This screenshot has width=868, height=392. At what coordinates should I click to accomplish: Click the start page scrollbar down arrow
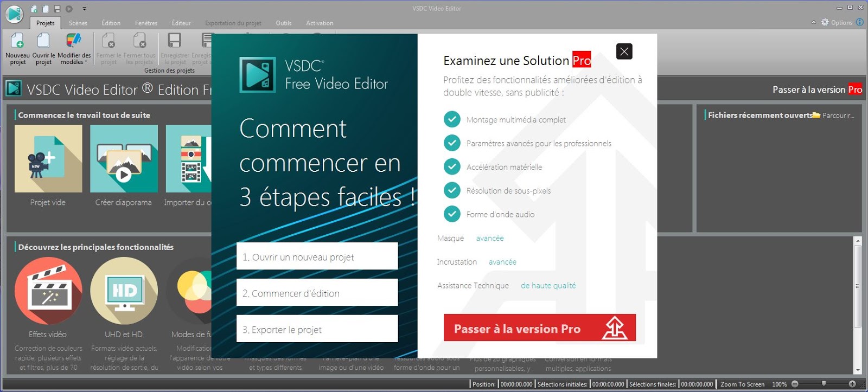click(x=858, y=370)
